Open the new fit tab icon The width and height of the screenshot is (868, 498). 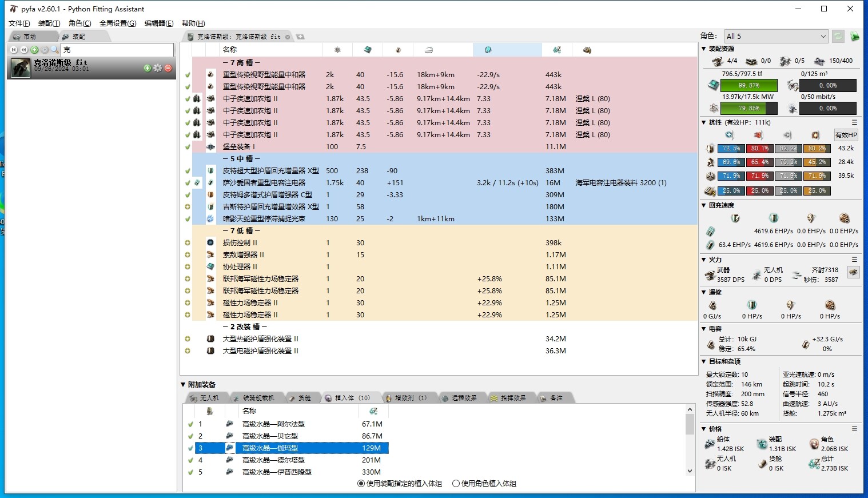pos(300,37)
